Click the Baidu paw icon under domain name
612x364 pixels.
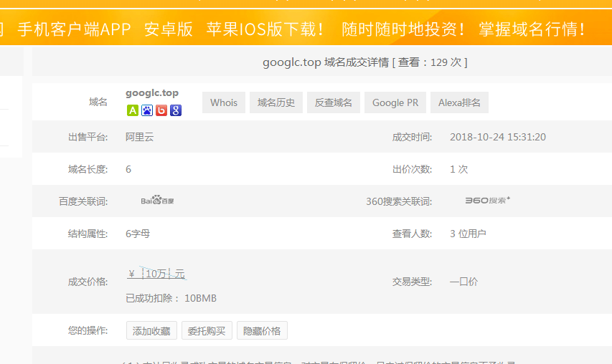(x=147, y=110)
